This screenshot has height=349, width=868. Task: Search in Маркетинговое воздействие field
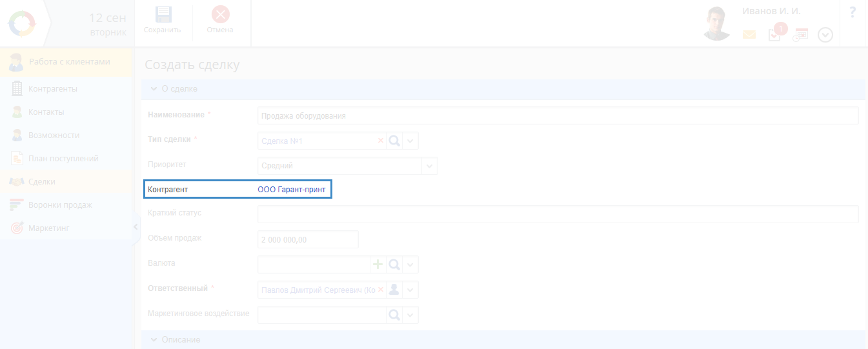(394, 315)
